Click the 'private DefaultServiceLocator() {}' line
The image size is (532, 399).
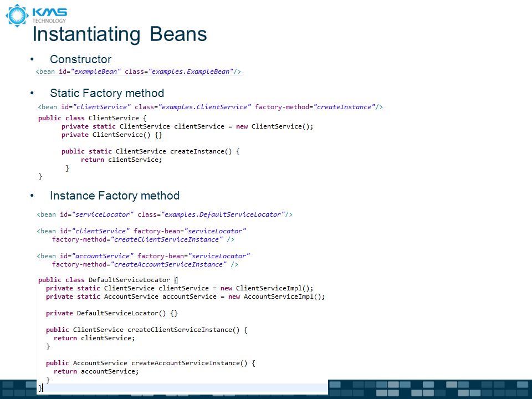coord(112,313)
